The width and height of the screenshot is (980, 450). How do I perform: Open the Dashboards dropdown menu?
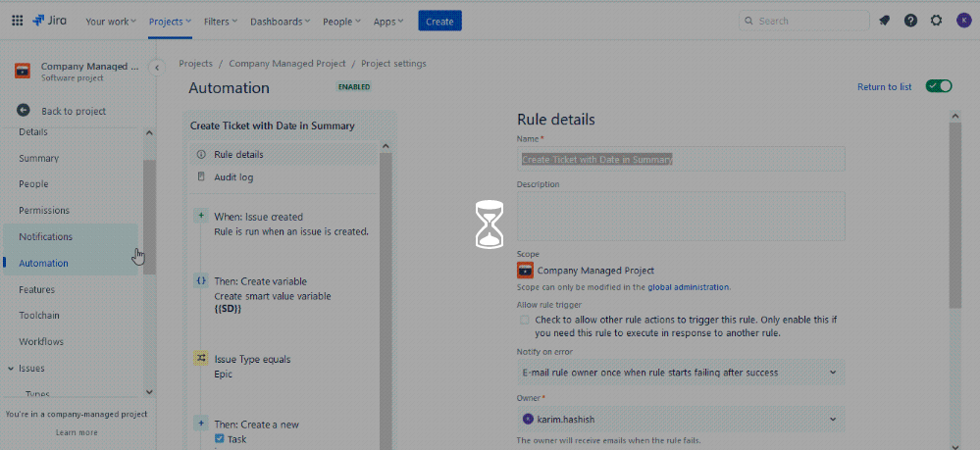[280, 22]
